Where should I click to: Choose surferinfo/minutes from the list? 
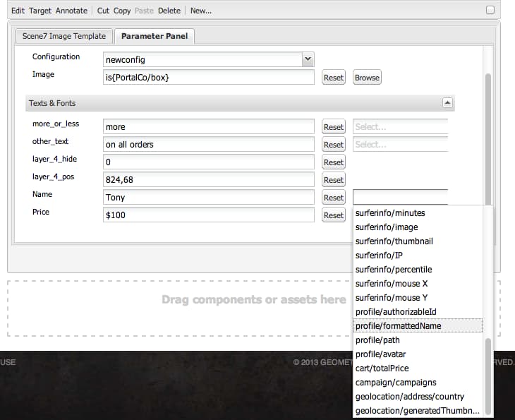coord(418,213)
